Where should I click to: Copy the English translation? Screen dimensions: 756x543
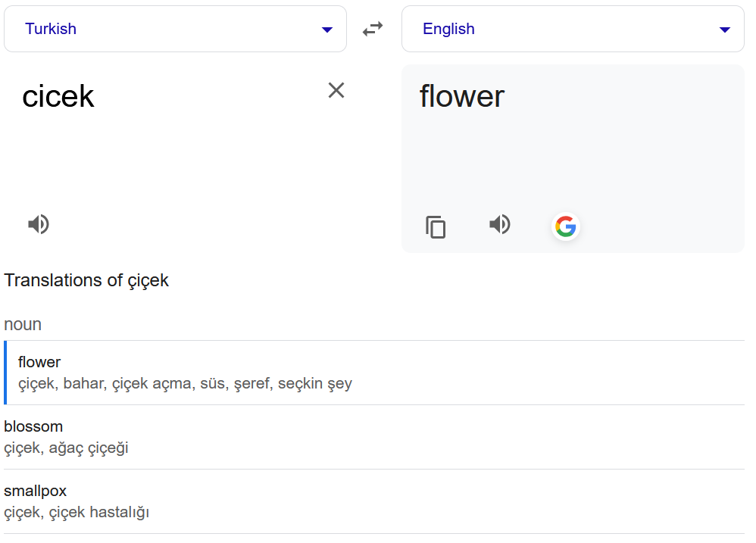(x=436, y=226)
